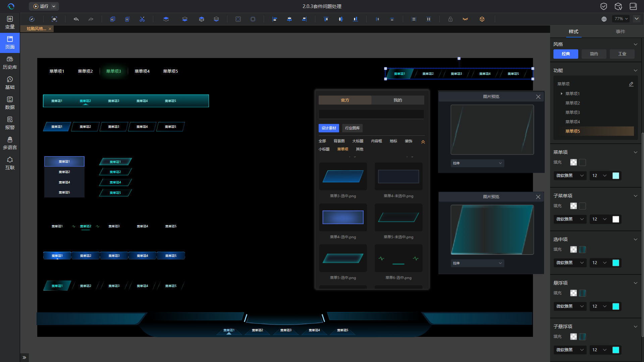This screenshot has height=362, width=644.
Task: Click the 子菜单项 white text color swatch
Action: 616,219
